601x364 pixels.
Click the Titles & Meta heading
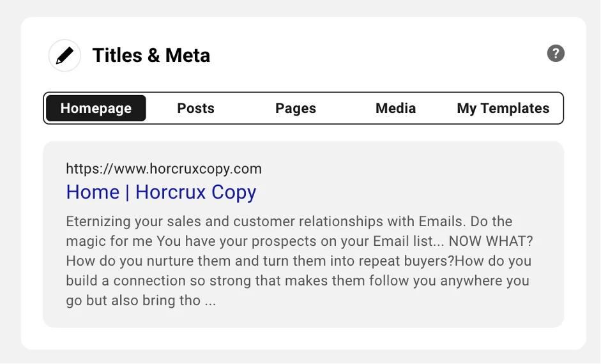pyautogui.click(x=151, y=56)
